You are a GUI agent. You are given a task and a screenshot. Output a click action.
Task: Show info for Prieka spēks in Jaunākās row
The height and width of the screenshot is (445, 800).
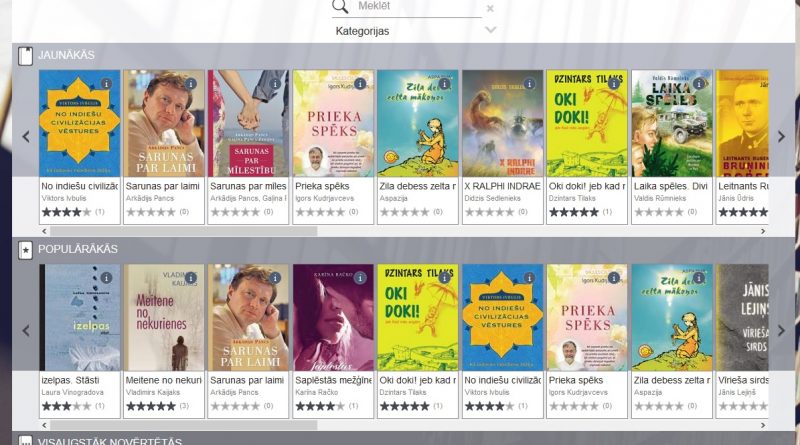360,84
